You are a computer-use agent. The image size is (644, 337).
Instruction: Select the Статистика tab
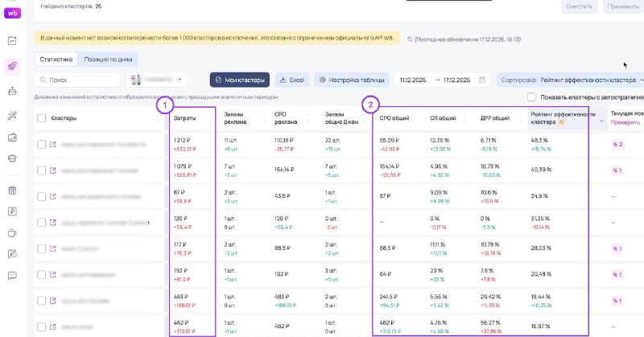[56, 60]
